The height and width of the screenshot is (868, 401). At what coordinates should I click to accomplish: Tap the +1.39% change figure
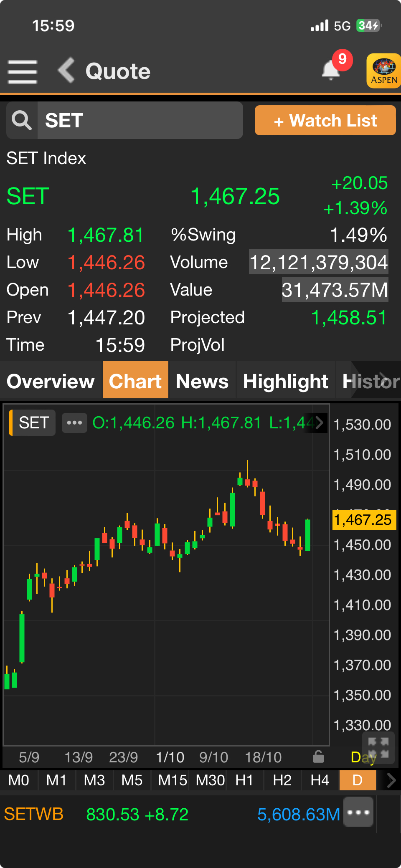click(x=355, y=208)
